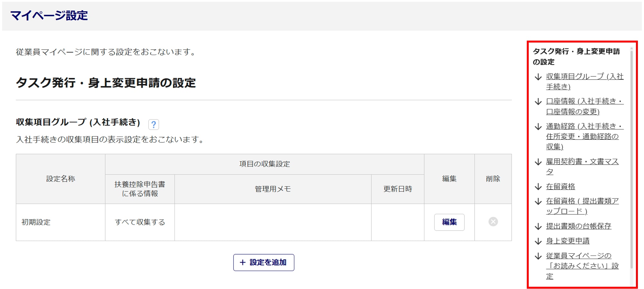Click the arrow icon beside 通勤経路 link
Image resolution: width=644 pixels, height=289 pixels.
pyautogui.click(x=538, y=127)
